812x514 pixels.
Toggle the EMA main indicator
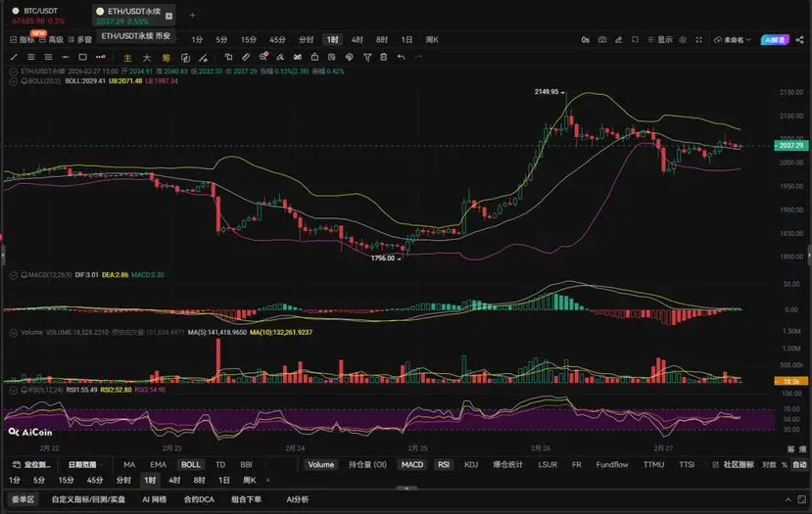click(x=158, y=465)
